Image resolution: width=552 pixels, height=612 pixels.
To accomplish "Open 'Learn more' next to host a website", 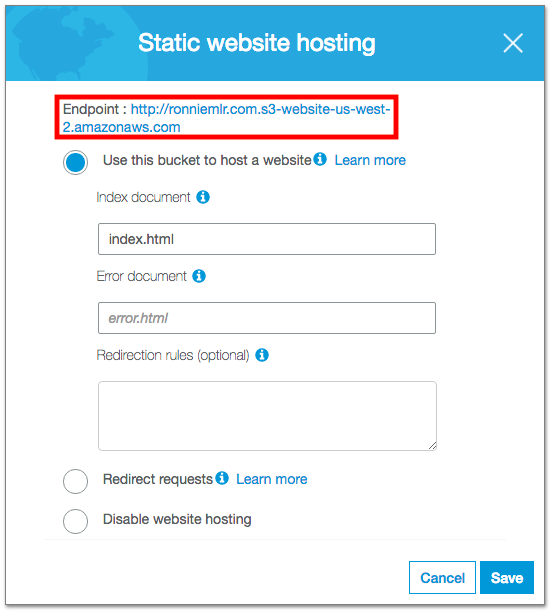I will click(x=370, y=160).
